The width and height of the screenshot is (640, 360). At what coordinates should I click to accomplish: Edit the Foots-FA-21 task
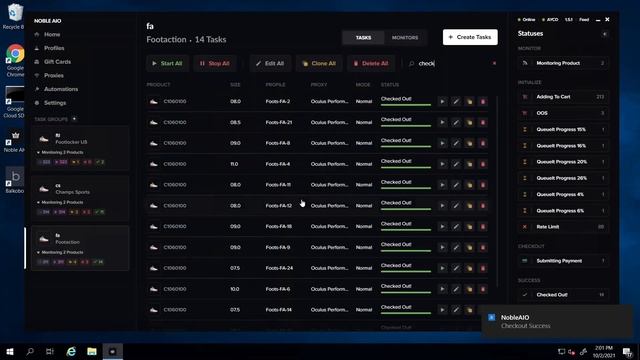pyautogui.click(x=456, y=122)
